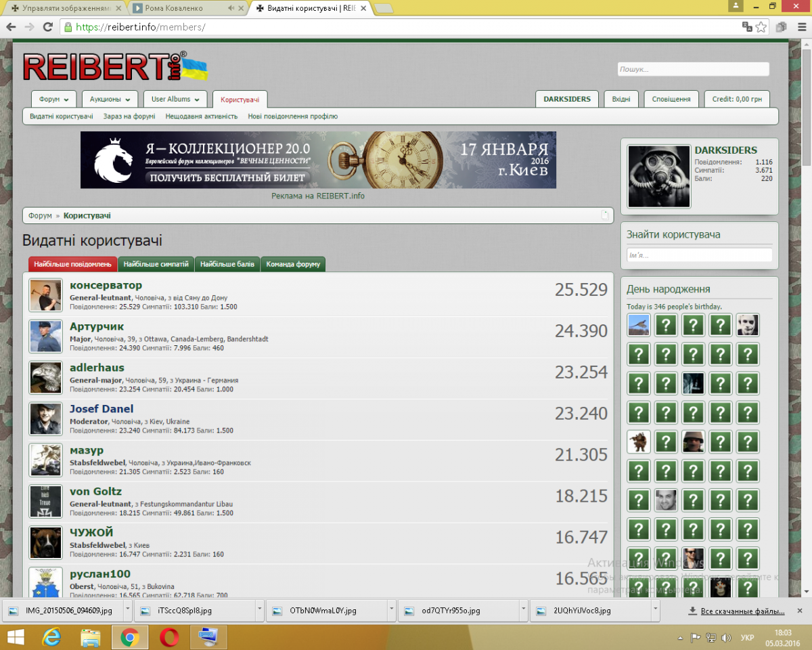Image resolution: width=812 pixels, height=650 pixels.
Task: Click the REIBERT logo
Action: click(x=115, y=68)
